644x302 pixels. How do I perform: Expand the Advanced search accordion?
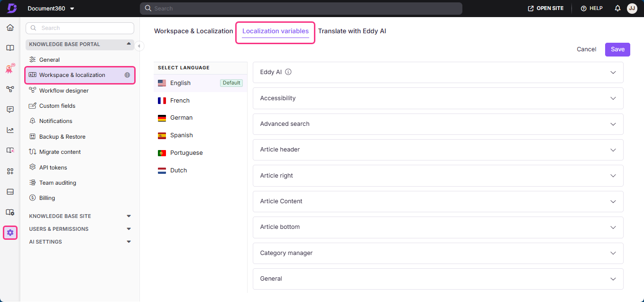438,124
